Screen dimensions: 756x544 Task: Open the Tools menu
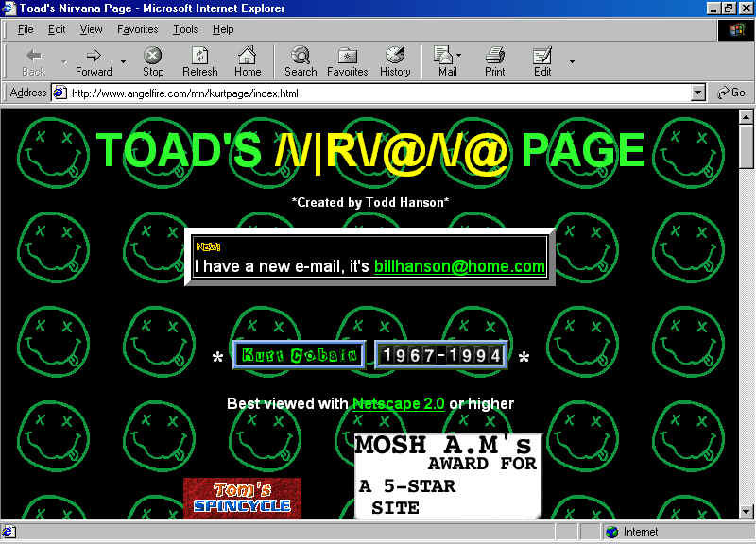pos(185,29)
